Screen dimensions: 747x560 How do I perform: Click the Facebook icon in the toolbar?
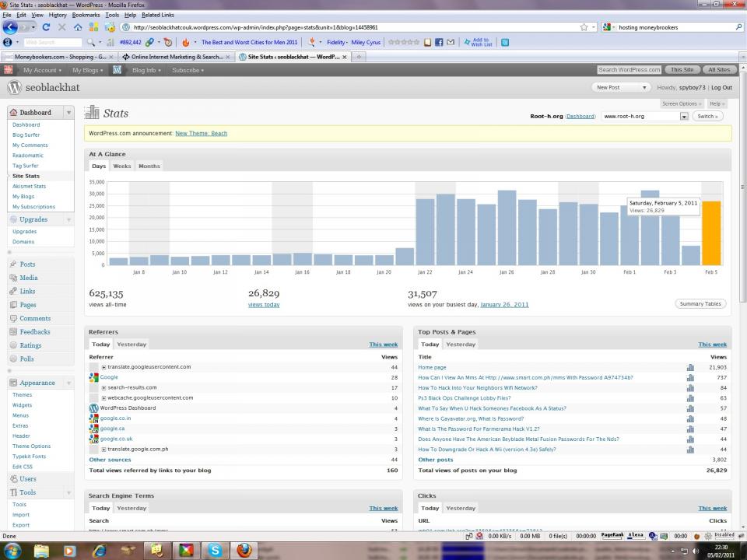(x=439, y=42)
